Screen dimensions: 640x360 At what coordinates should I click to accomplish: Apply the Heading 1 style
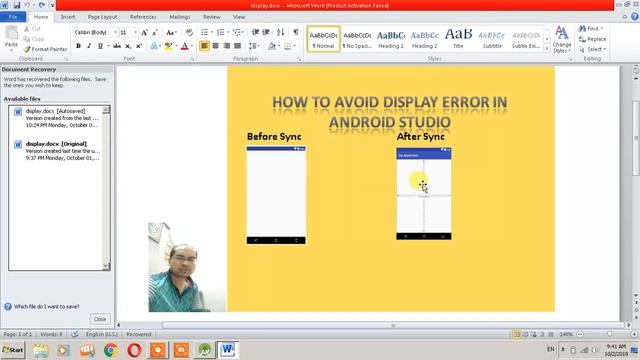pyautogui.click(x=391, y=39)
